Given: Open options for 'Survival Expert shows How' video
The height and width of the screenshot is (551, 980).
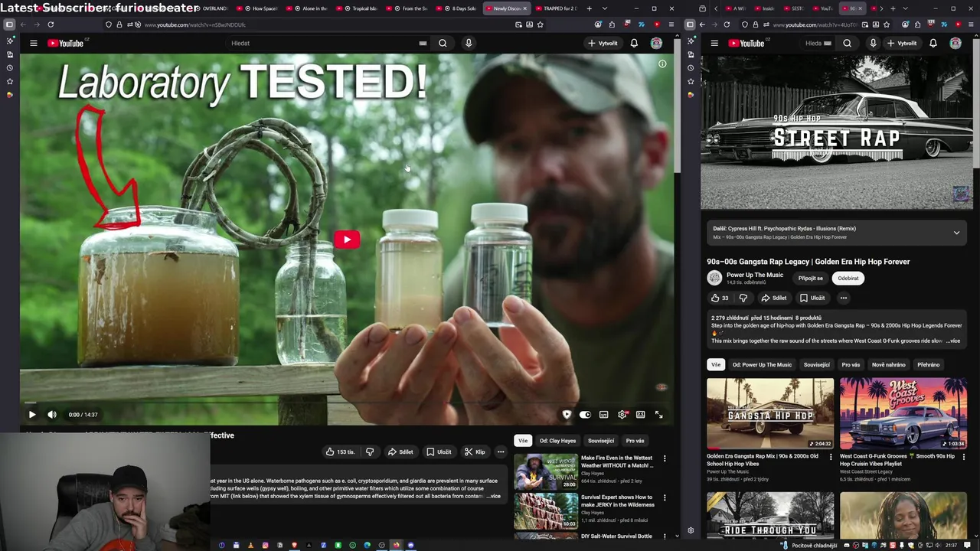Looking at the screenshot, I should pos(665,497).
